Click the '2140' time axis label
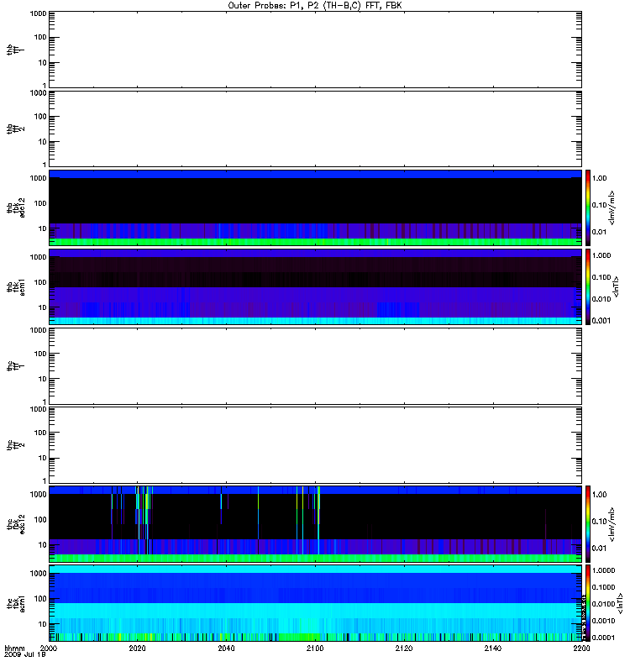The width and height of the screenshot is (630, 672). (493, 648)
